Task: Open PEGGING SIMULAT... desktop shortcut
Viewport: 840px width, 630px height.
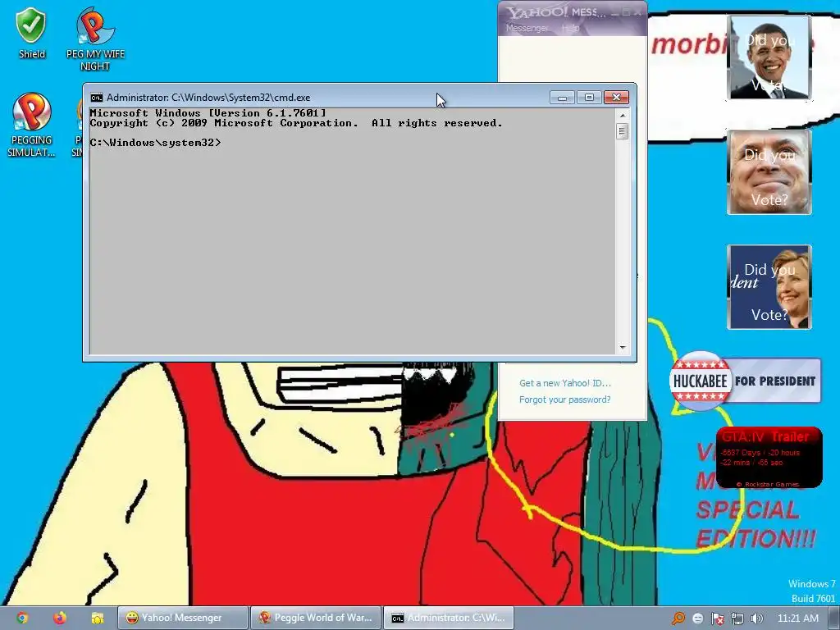Action: 31,126
